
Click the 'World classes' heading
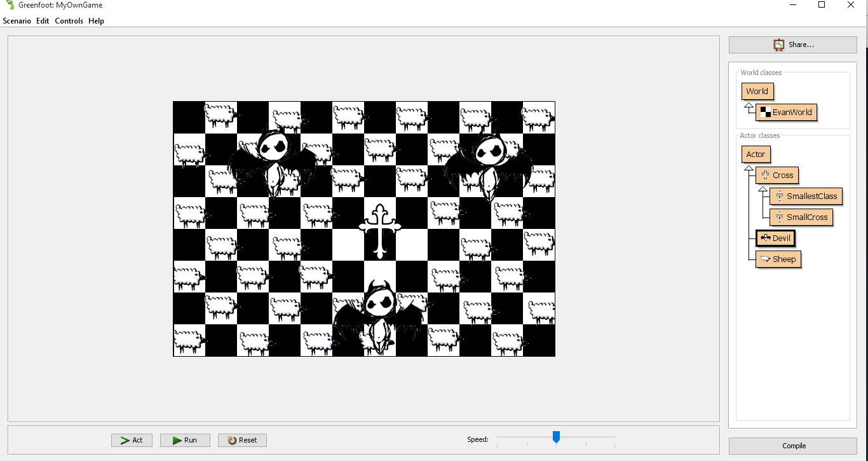coord(761,72)
